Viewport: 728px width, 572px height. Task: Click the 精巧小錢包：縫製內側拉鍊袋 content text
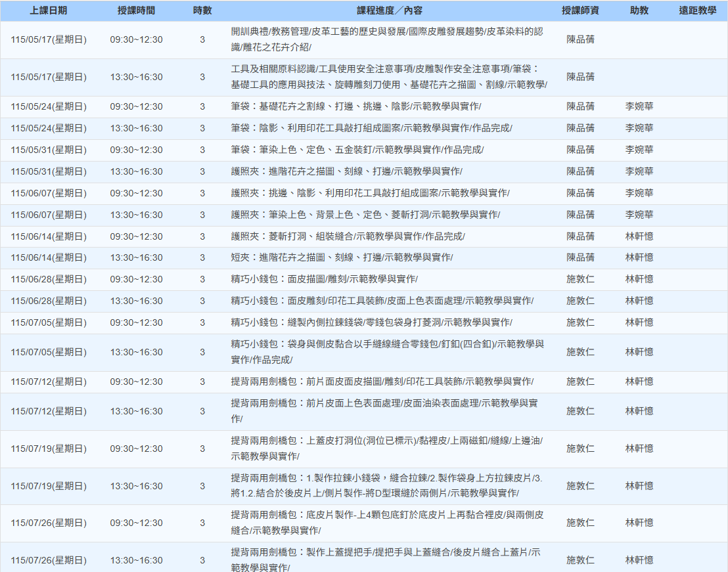[371, 322]
